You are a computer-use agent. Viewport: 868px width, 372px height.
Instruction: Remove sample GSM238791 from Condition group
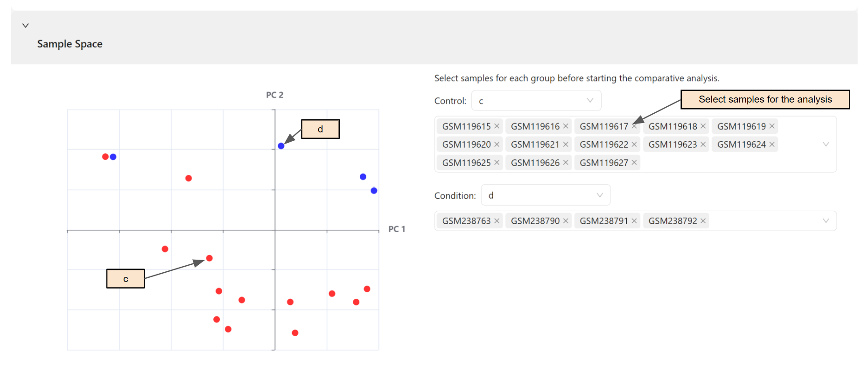point(634,220)
